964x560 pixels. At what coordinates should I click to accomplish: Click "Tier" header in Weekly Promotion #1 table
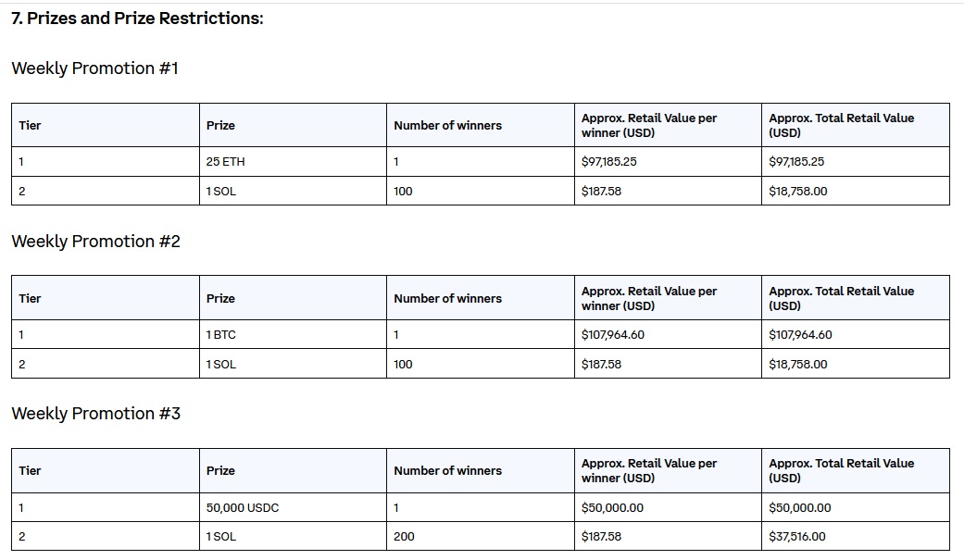[30, 126]
